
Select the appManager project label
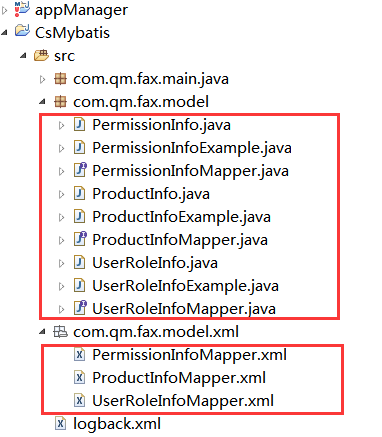tap(81, 11)
